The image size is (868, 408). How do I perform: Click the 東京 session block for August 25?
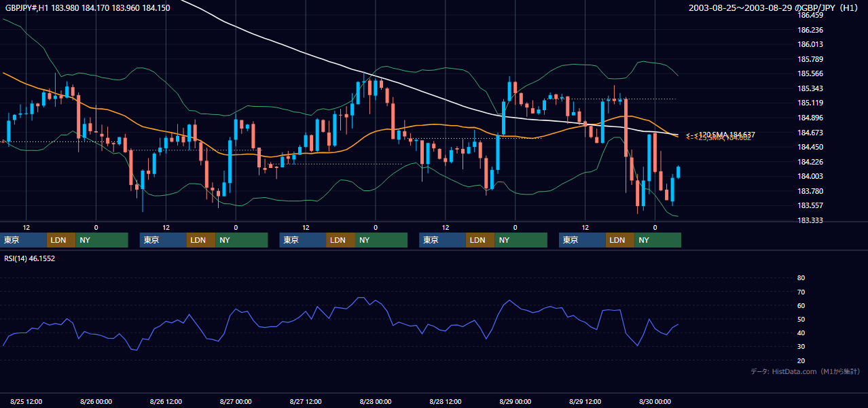click(x=24, y=240)
